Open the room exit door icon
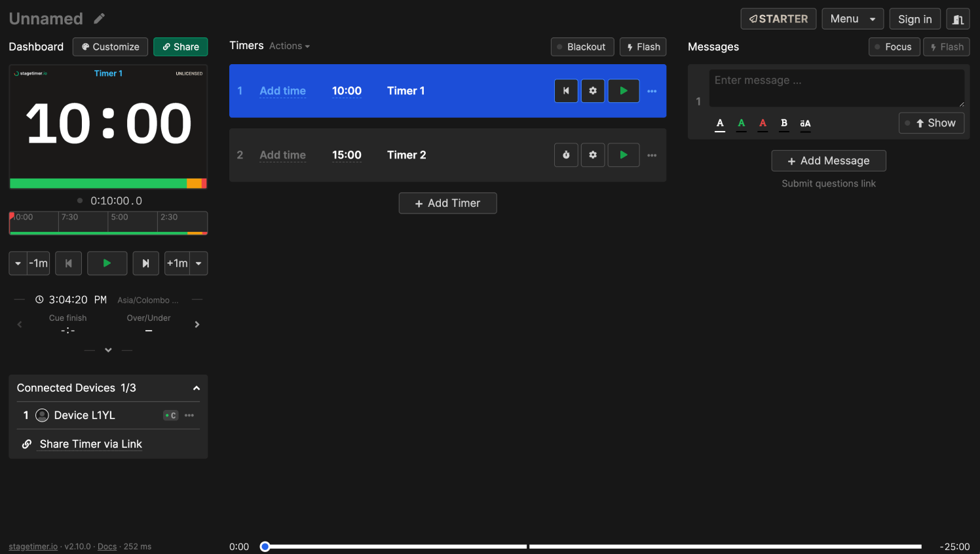980x554 pixels. tap(958, 19)
